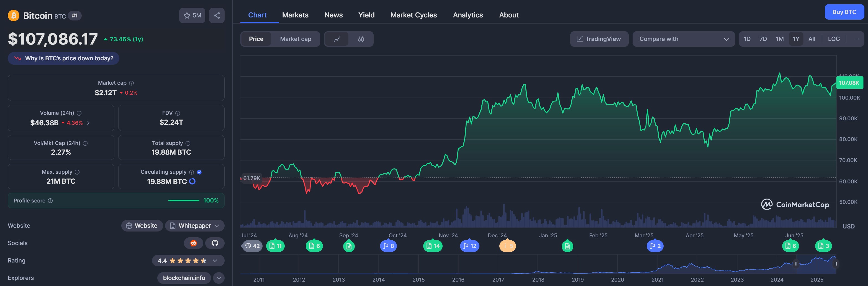This screenshot has height=286, width=868.
Task: Click the Bitcoin logo icon
Action: coord(14,15)
